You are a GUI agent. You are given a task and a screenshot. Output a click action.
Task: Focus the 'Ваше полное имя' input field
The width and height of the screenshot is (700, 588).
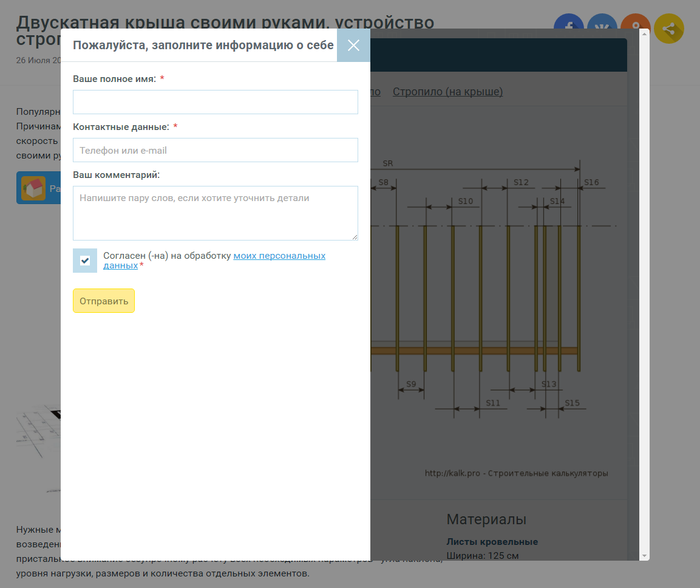215,102
